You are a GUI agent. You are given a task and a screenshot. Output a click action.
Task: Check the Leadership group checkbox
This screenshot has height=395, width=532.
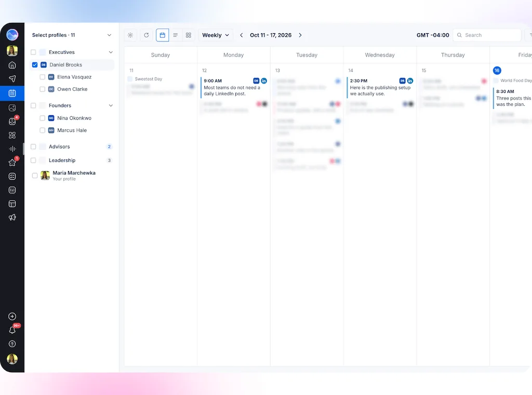tap(33, 160)
